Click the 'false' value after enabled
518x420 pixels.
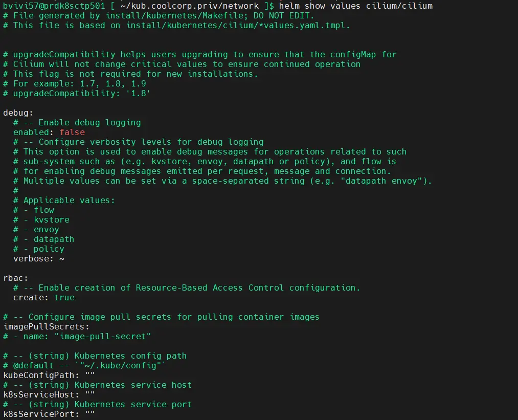click(72, 132)
